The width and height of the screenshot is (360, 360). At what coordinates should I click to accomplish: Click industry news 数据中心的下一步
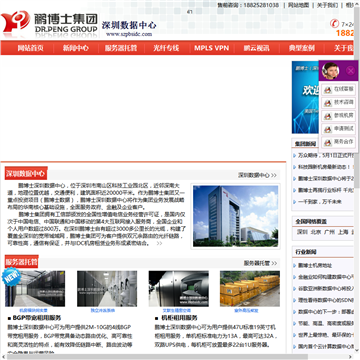coord(326,312)
